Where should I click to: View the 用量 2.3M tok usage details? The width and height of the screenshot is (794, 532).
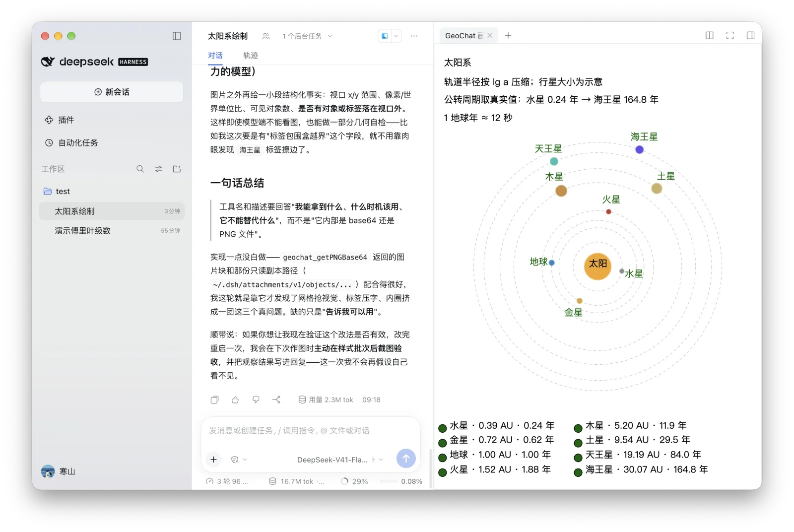tap(326, 399)
